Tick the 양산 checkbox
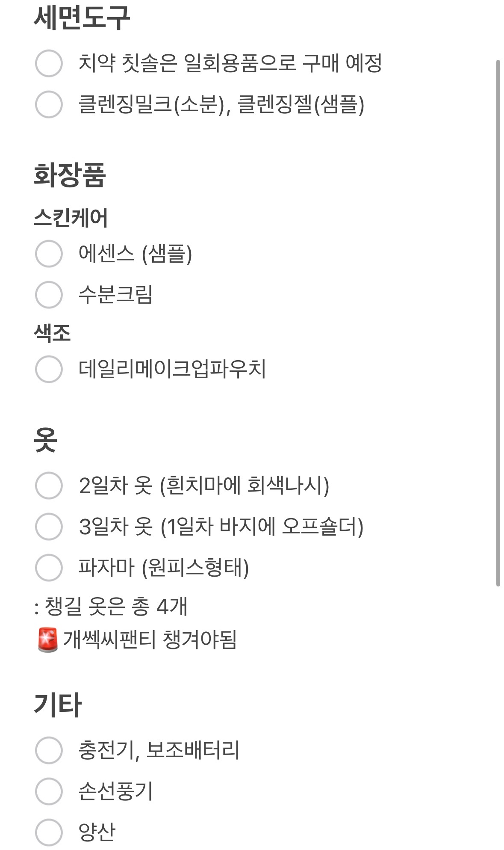This screenshot has width=504, height=850. 49,832
